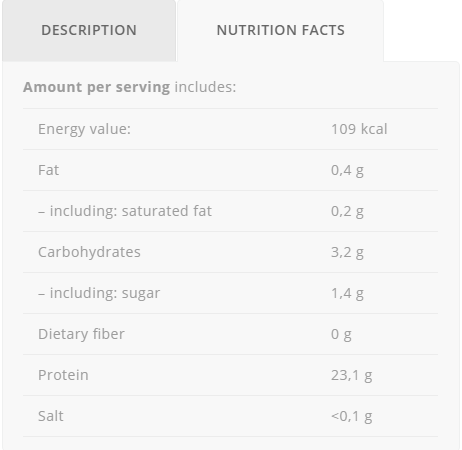462x450 pixels.
Task: Select the including sugar row label
Action: point(99,293)
